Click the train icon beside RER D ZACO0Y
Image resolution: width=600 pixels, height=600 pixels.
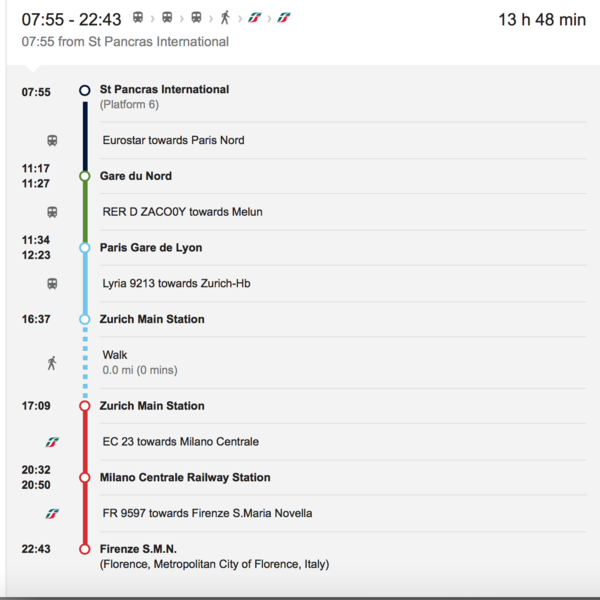tap(52, 212)
